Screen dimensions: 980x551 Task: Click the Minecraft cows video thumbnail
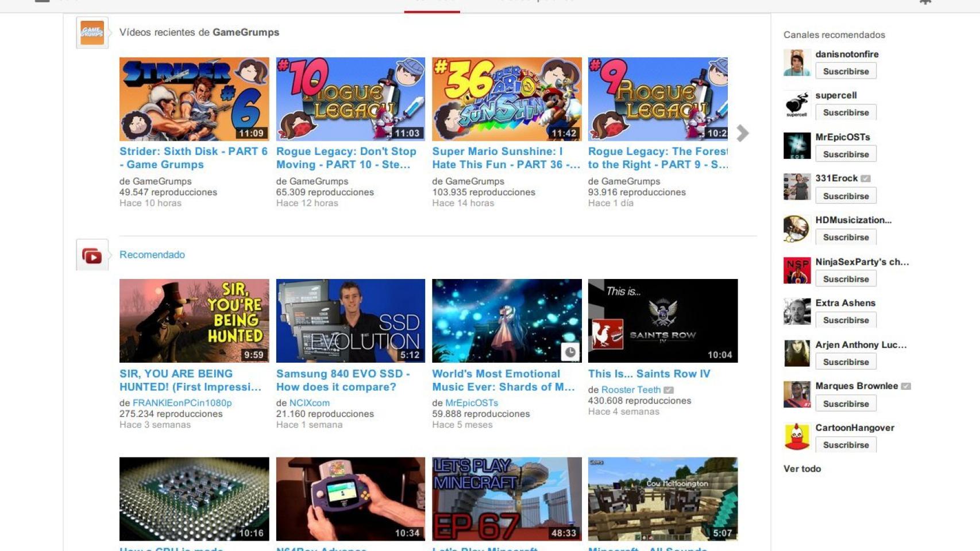pos(663,498)
